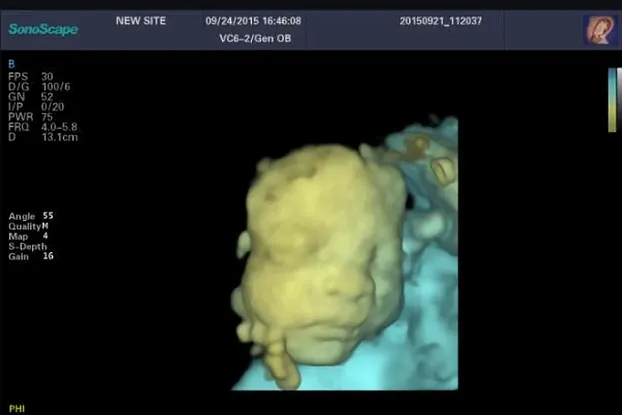
Task: Click the PHI indicator in bottom corner
Action: click(x=16, y=408)
